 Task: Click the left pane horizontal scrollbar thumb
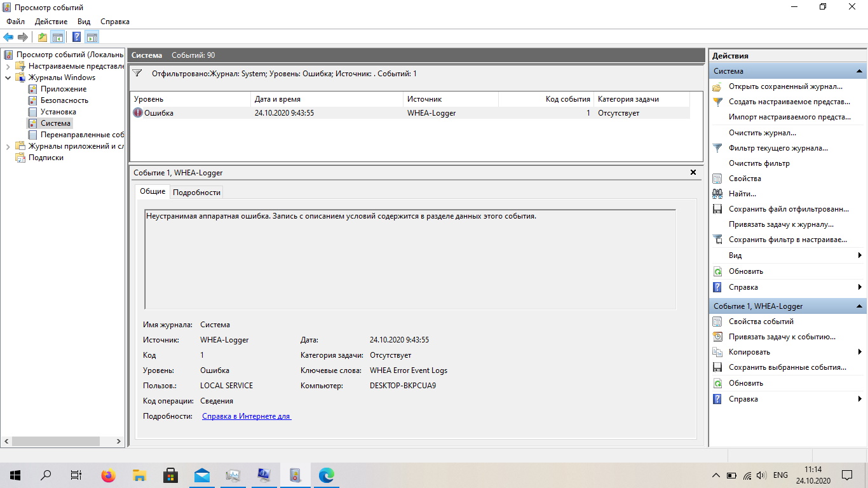pyautogui.click(x=56, y=441)
